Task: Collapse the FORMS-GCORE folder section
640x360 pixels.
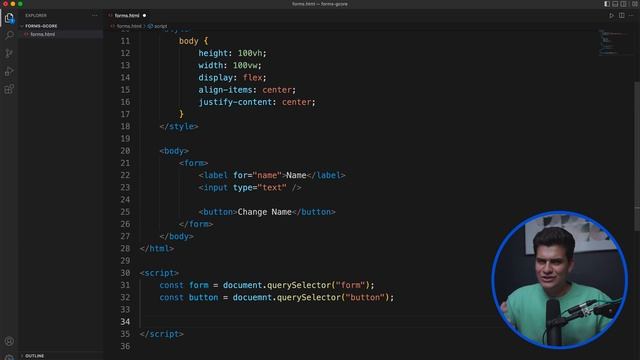Action: coord(41,26)
